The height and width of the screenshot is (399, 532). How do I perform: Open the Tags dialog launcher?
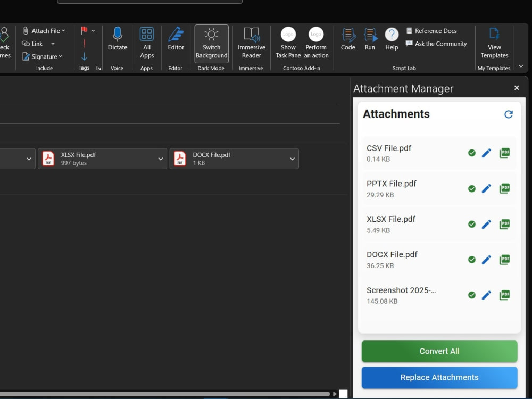pyautogui.click(x=99, y=68)
